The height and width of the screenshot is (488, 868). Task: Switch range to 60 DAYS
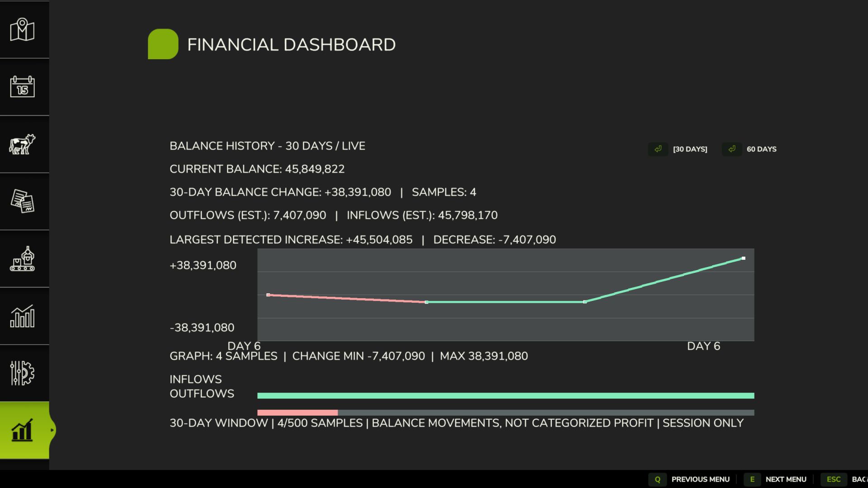[761, 149]
